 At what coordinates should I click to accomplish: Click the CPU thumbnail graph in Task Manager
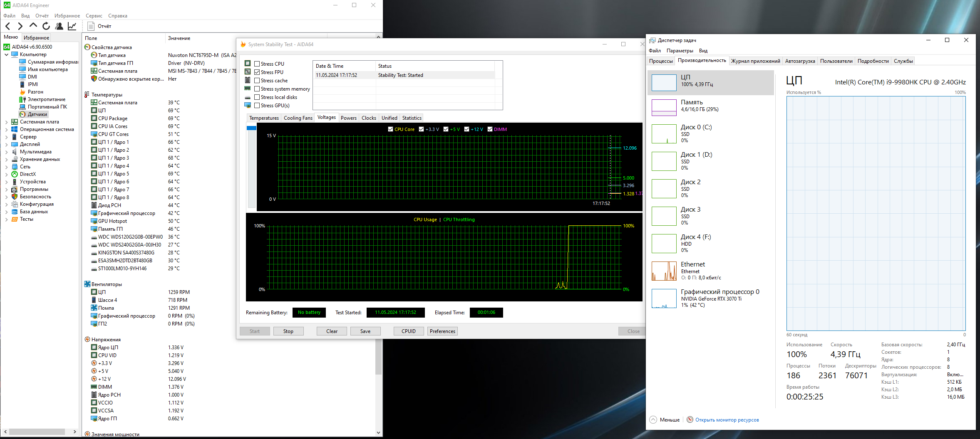pos(664,83)
